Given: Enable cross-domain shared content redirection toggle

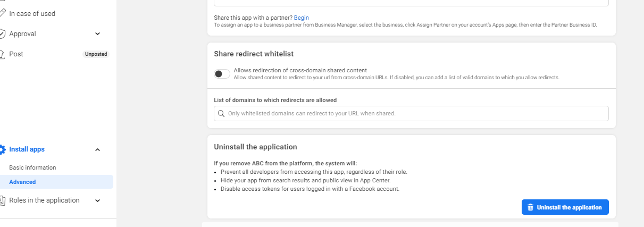Looking at the screenshot, I should click(x=222, y=74).
